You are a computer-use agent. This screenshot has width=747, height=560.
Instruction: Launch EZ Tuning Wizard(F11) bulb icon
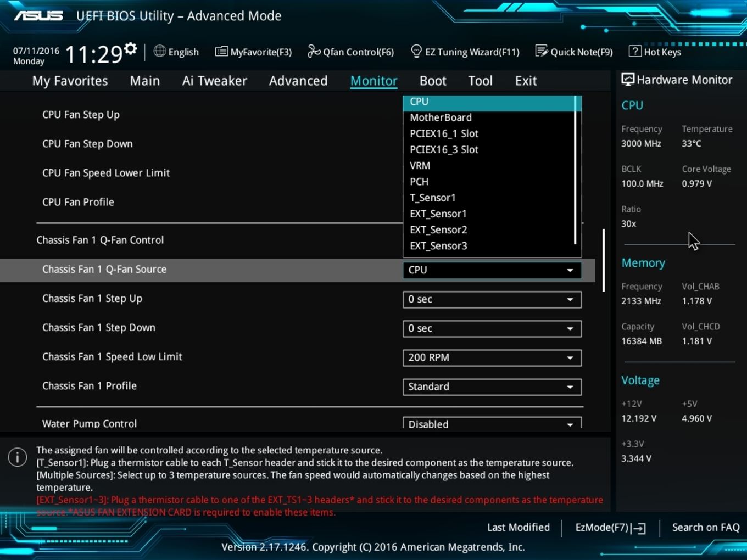[416, 51]
